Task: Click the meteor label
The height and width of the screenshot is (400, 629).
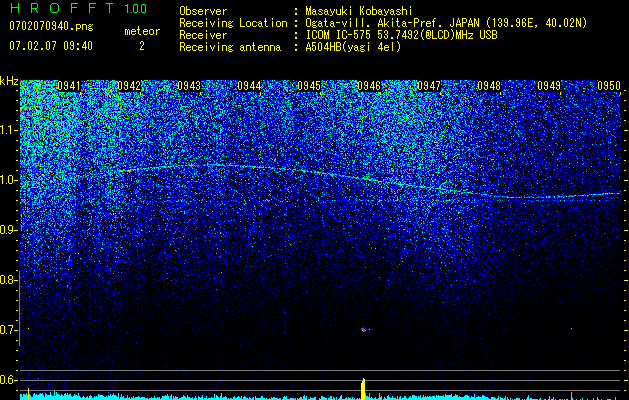Action: tap(142, 31)
